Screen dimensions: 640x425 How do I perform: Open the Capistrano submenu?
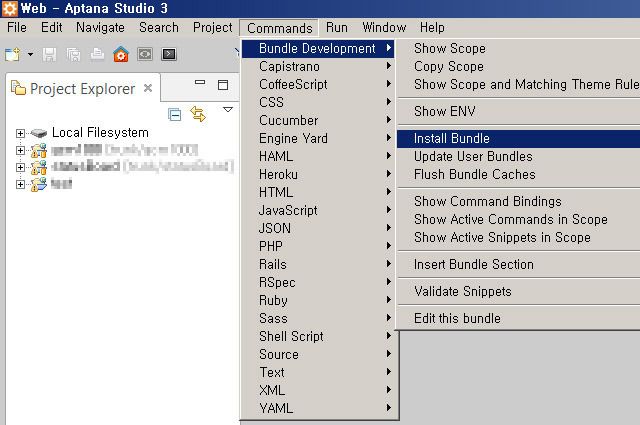[318, 67]
